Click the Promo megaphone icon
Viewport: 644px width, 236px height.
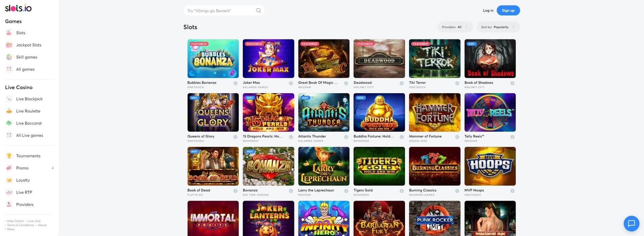pyautogui.click(x=9, y=168)
